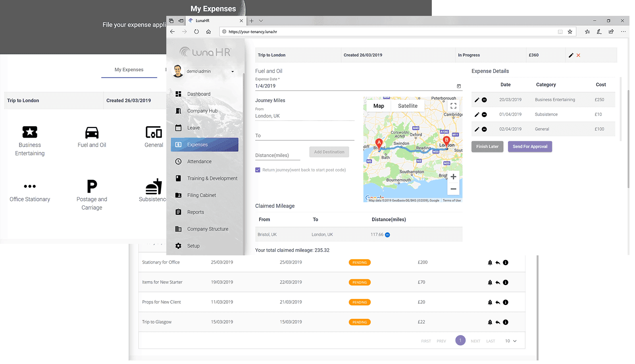Zoom in on the map with plus
This screenshot has height=364, width=635.
point(453,177)
